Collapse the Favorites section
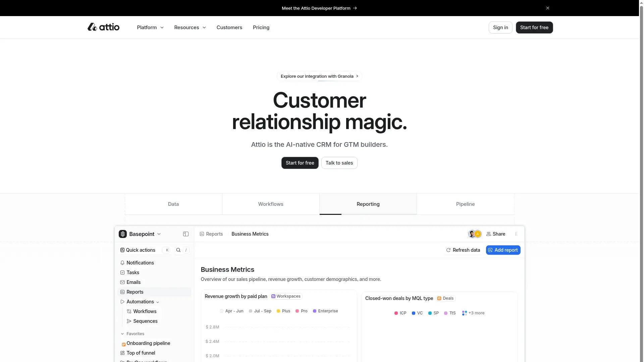This screenshot has width=644, height=362. (123, 334)
